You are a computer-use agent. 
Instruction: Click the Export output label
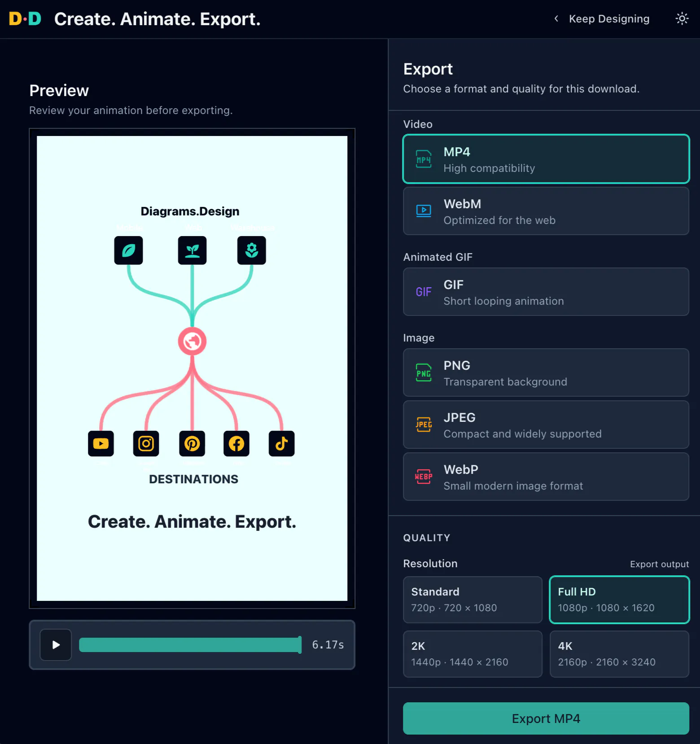click(659, 564)
